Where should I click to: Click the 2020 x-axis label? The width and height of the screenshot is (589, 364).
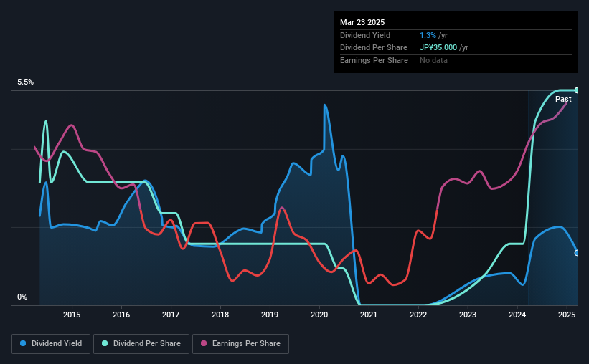(319, 315)
